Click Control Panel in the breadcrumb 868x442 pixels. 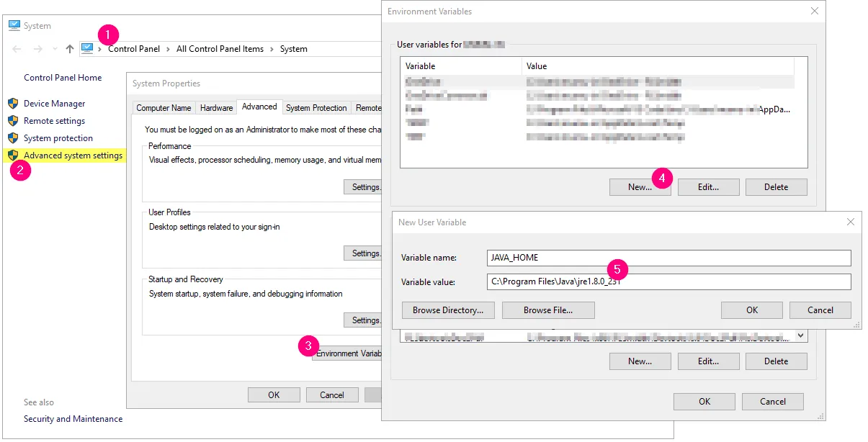point(134,49)
